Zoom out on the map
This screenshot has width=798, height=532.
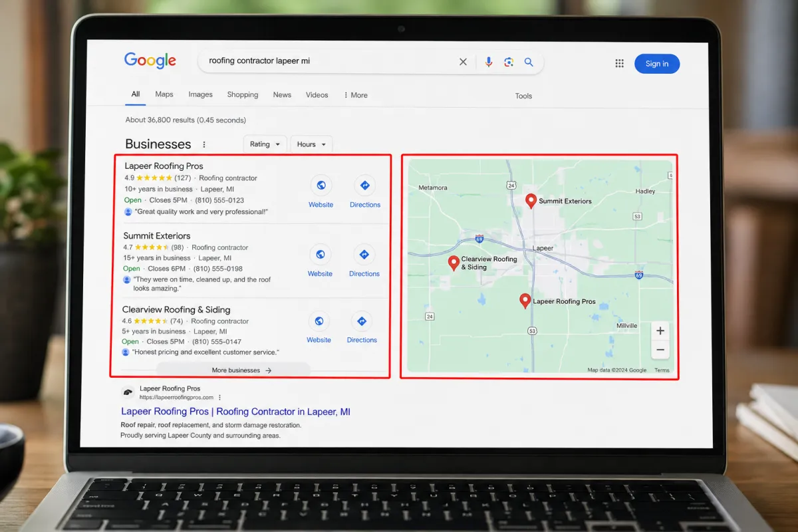(660, 350)
